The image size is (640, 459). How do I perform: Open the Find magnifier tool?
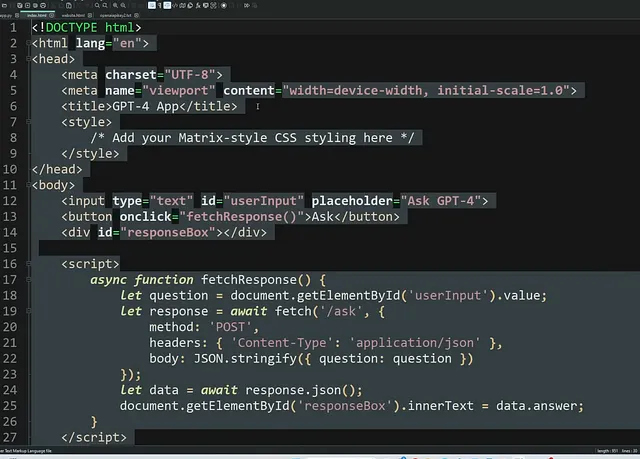(97, 5)
